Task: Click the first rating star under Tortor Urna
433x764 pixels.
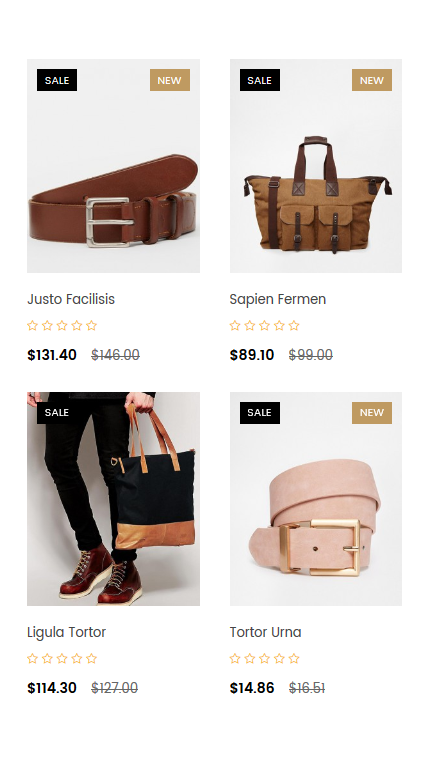Action: 235,659
